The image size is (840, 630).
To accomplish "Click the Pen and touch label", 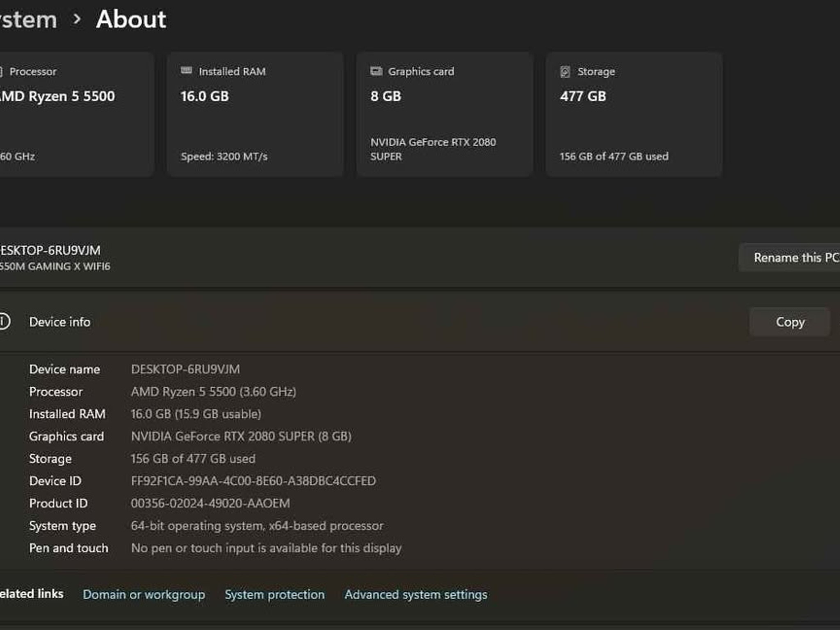I will point(68,548).
